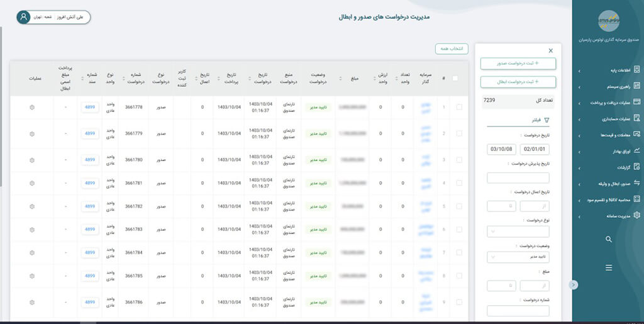
Task: Check the checkbox for row 2
Action: (458, 133)
